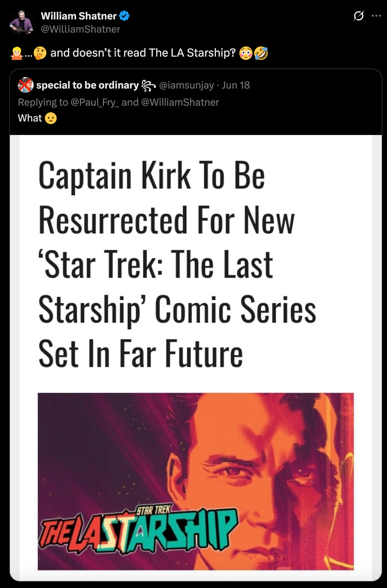Click the blue verified badge
Viewport: 387px width, 588px height.
(x=124, y=16)
